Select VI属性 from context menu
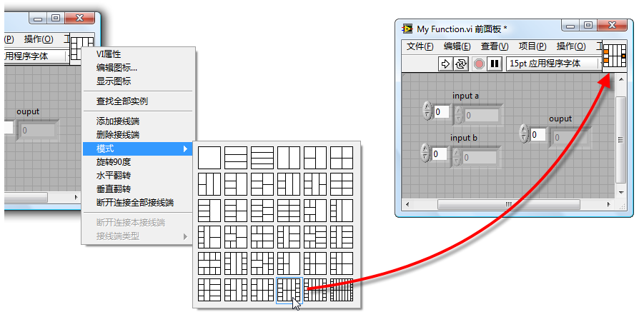 click(x=109, y=54)
